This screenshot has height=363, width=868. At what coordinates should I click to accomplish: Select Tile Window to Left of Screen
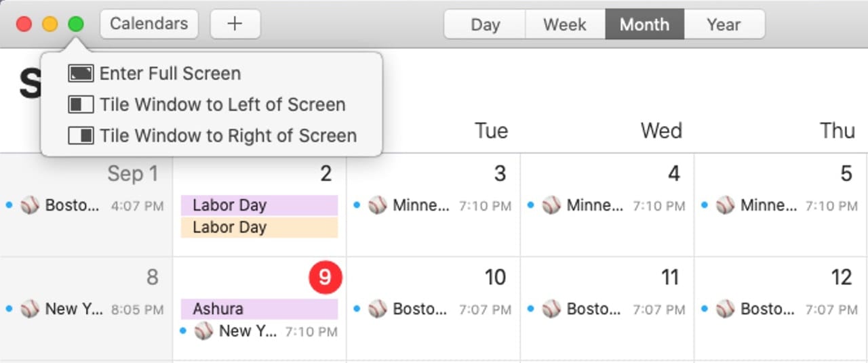click(222, 104)
